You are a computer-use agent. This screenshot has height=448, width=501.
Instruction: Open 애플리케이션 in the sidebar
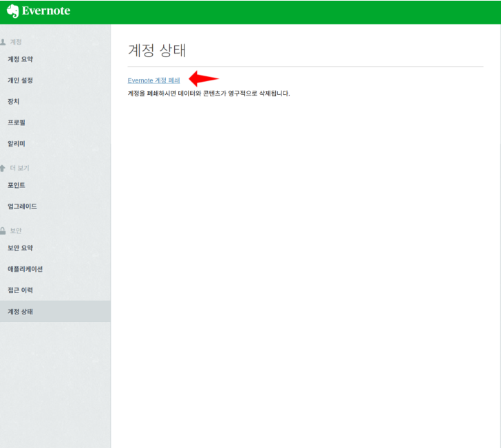pyautogui.click(x=25, y=269)
